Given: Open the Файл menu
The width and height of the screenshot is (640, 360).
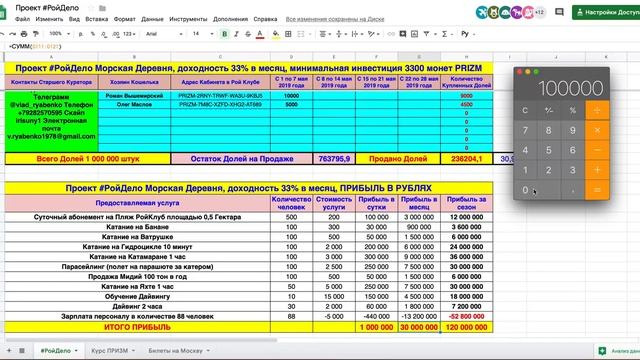Looking at the screenshot, I should pyautogui.click(x=22, y=19).
